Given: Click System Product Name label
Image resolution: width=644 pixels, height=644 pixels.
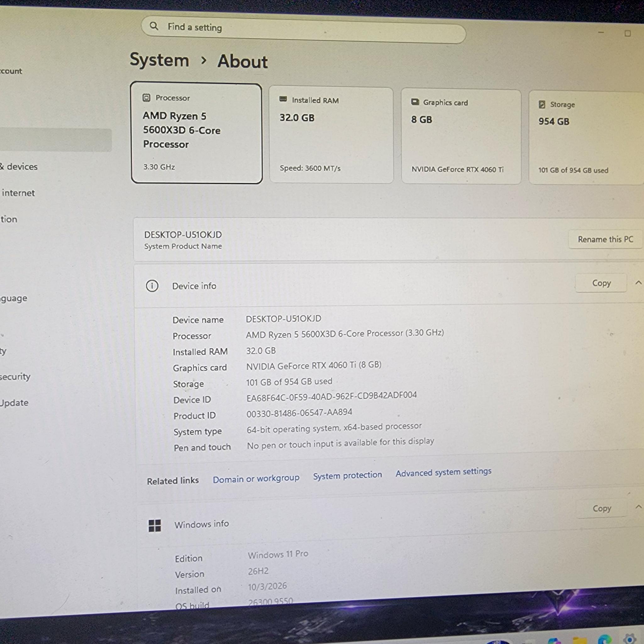Looking at the screenshot, I should click(x=183, y=246).
